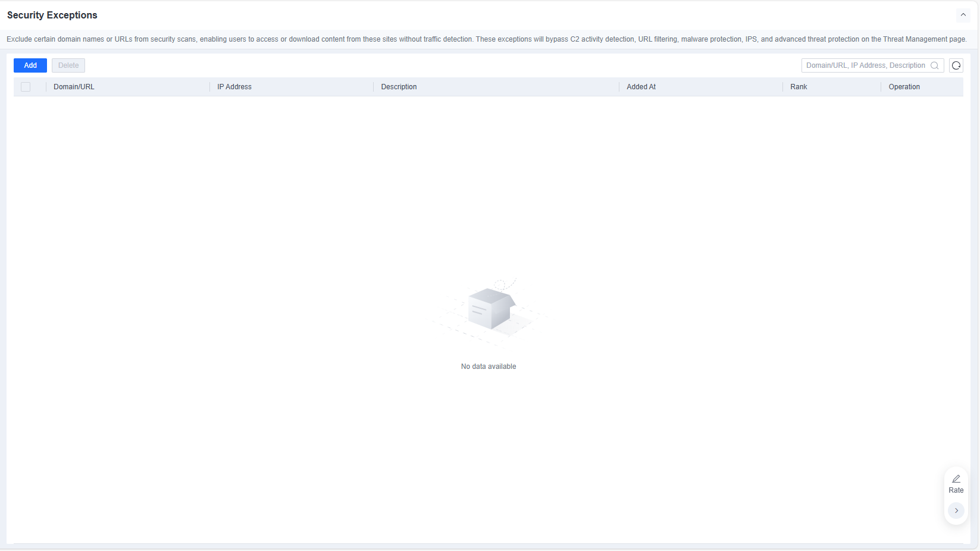Collapse the floating panel with right chevron
Image resolution: width=980 pixels, height=551 pixels.
pyautogui.click(x=956, y=511)
